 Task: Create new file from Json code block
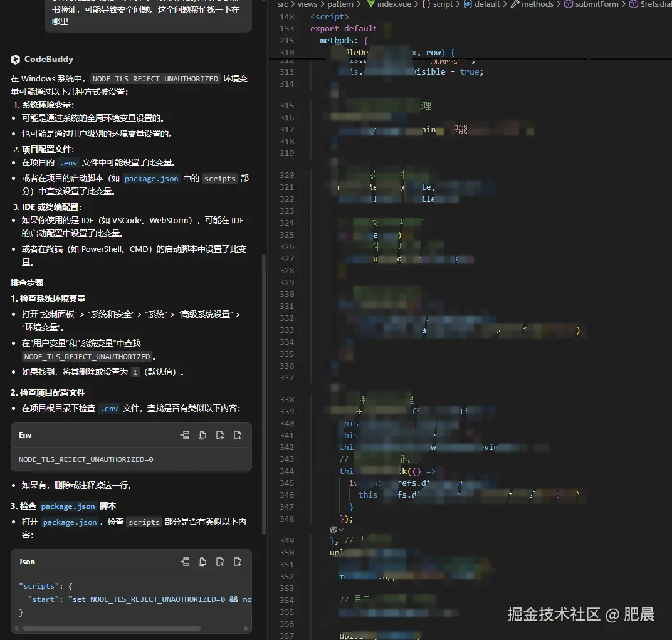pos(220,562)
